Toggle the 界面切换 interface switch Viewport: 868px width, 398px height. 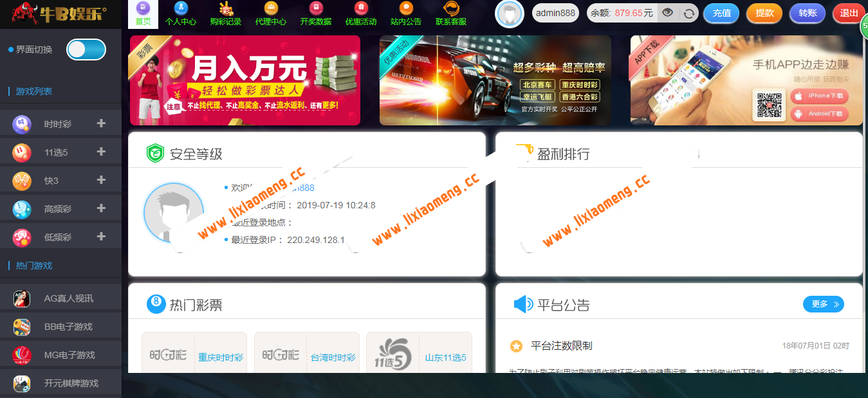[x=86, y=49]
